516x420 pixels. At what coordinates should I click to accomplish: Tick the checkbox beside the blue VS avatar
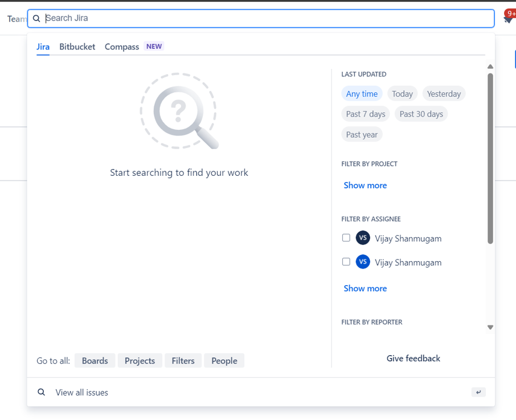coord(346,262)
